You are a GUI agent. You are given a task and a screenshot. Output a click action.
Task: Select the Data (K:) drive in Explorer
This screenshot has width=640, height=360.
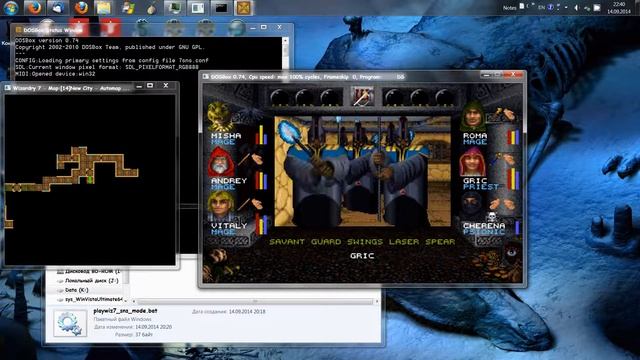77,290
